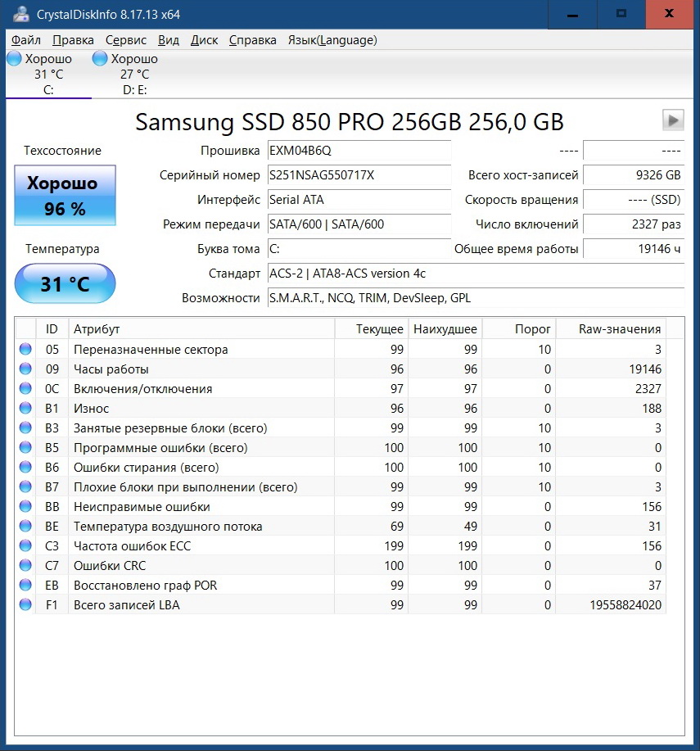Click the Raw-значения column header
This screenshot has width=700, height=751.
point(611,329)
